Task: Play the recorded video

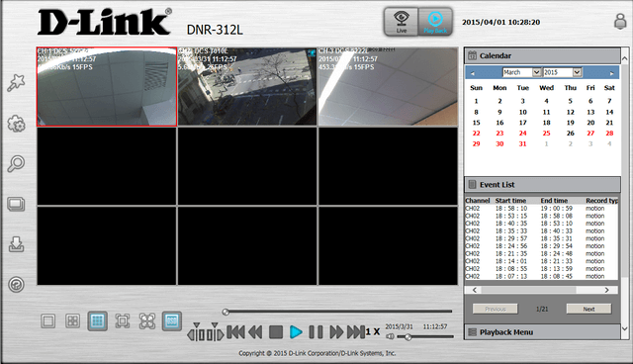Action: [296, 332]
